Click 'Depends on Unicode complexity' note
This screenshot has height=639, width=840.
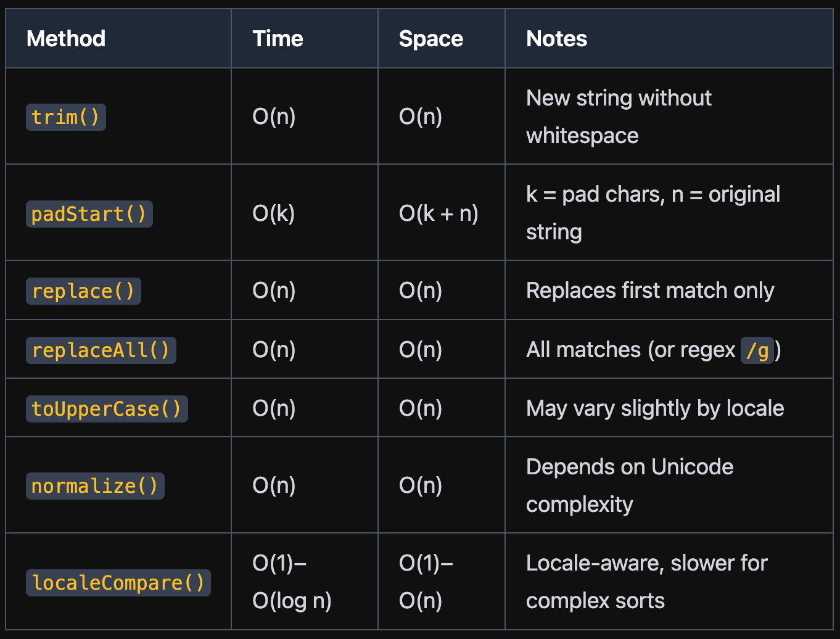(x=630, y=485)
